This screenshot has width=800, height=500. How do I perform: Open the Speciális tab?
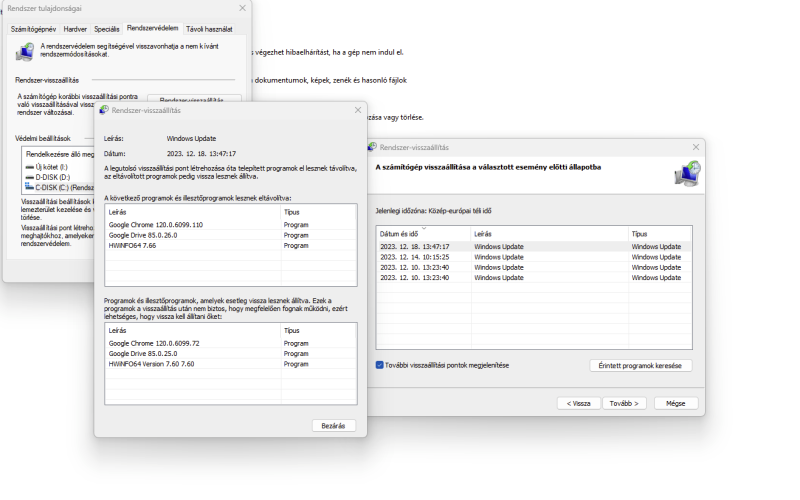pyautogui.click(x=107, y=29)
